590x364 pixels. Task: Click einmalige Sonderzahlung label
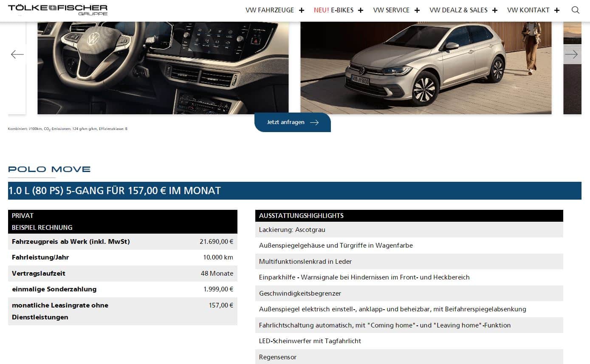(54, 289)
